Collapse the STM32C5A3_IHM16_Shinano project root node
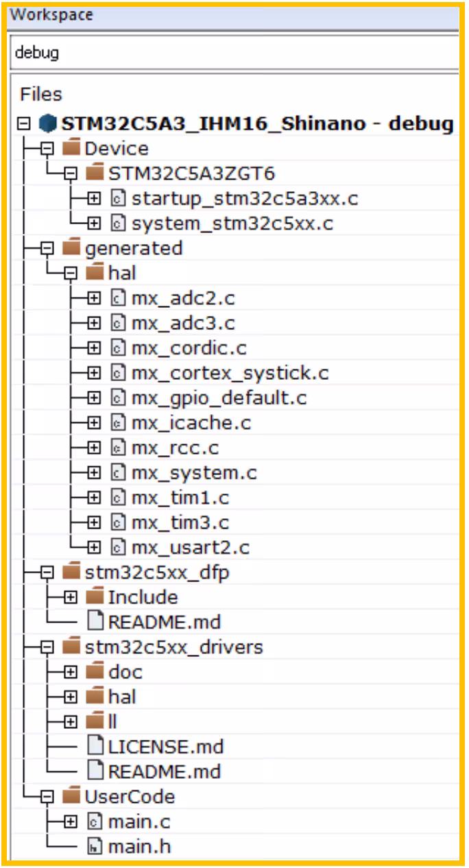The image size is (469, 868). 25,124
